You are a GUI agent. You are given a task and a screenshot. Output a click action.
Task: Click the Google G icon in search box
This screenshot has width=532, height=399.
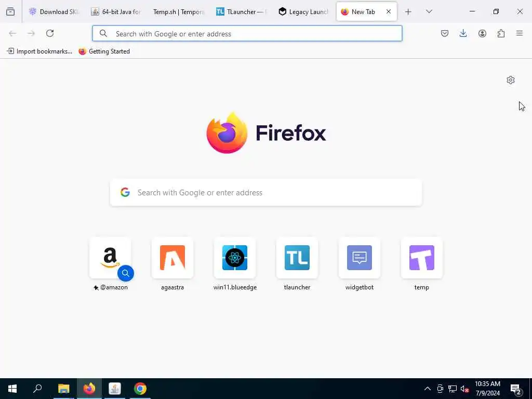[125, 192]
